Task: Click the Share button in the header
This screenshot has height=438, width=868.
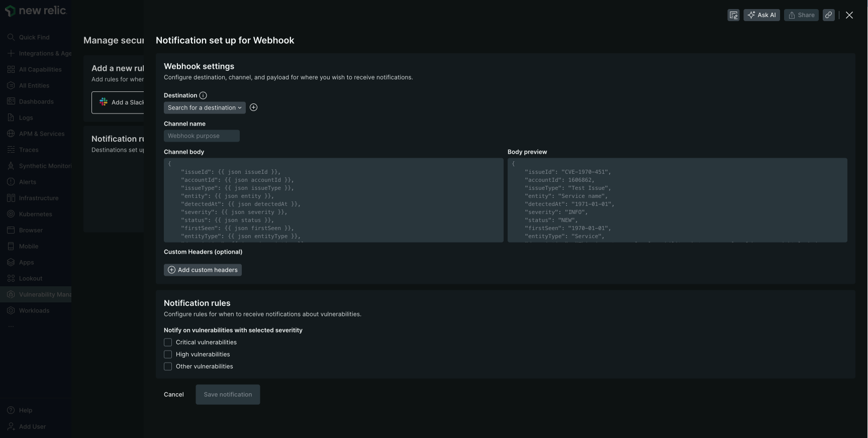Action: [801, 15]
